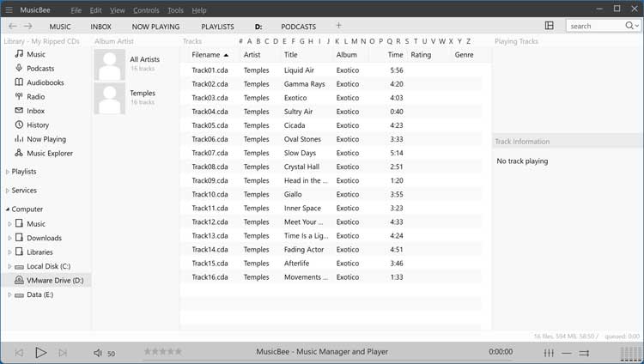Open the Controls menu
The image size is (644, 364).
pos(146,10)
